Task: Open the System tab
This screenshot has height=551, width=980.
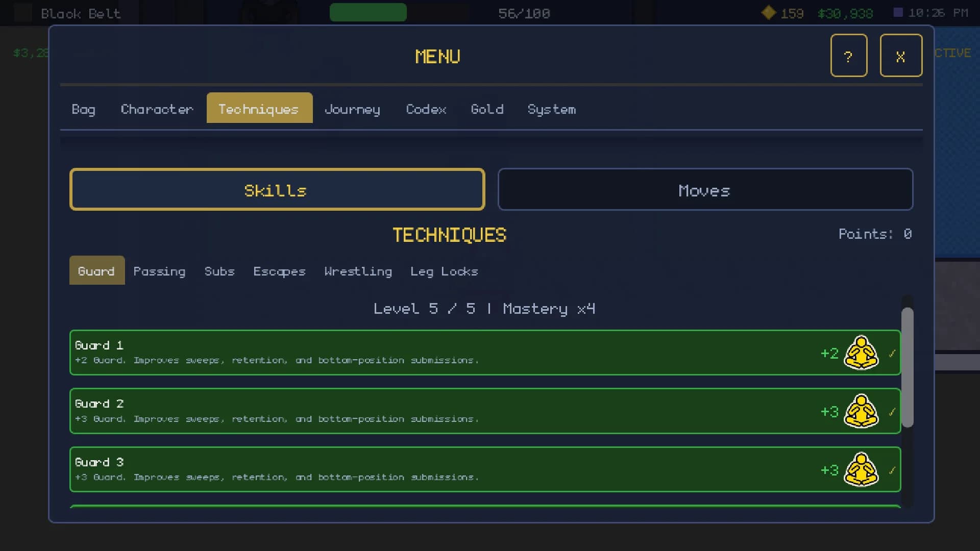Action: point(552,109)
